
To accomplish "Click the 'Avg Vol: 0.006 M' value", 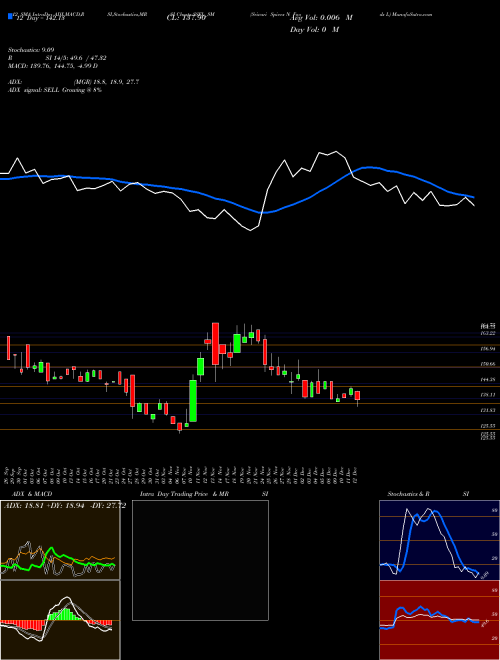I will pos(321,18).
